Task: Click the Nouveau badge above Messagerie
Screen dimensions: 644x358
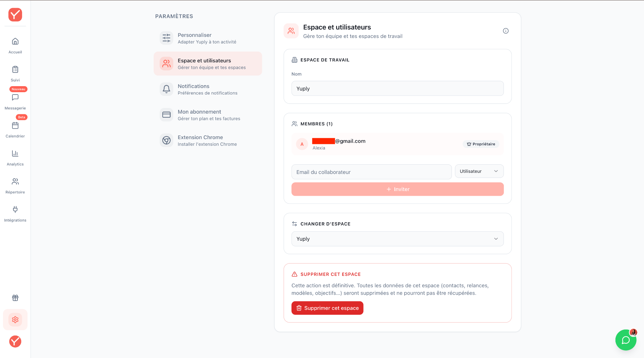Action: tap(18, 89)
